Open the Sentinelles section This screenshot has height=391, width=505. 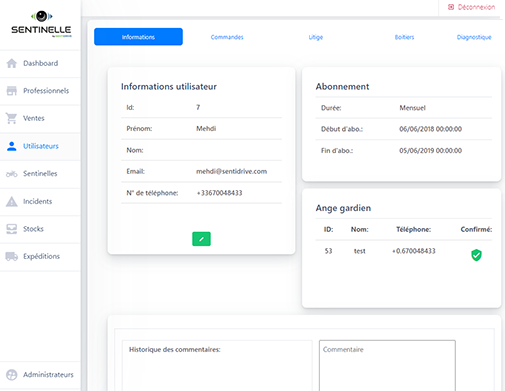[40, 174]
